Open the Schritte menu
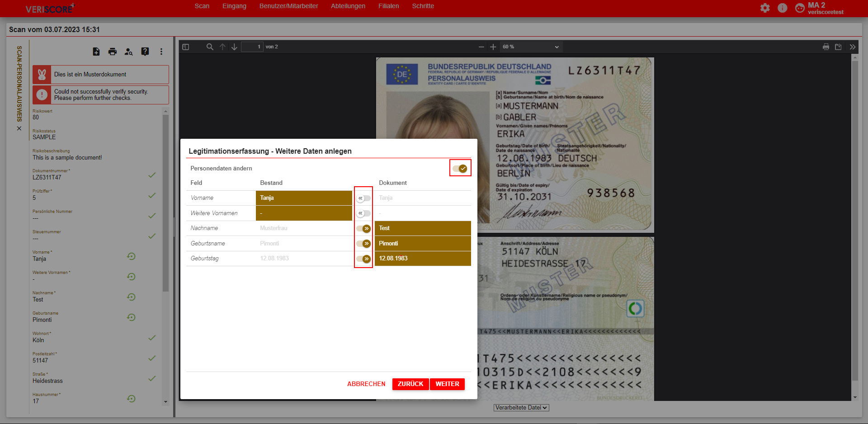868x424 pixels. click(x=423, y=6)
